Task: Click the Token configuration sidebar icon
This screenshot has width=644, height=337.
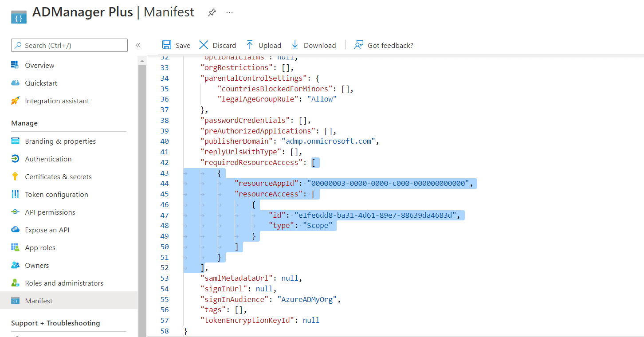Action: pyautogui.click(x=15, y=194)
